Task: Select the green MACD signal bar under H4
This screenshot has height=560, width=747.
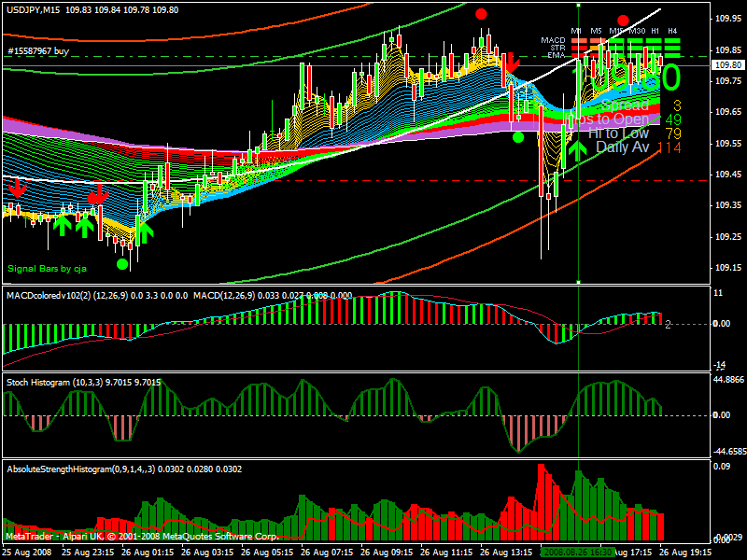Action: 672,41
